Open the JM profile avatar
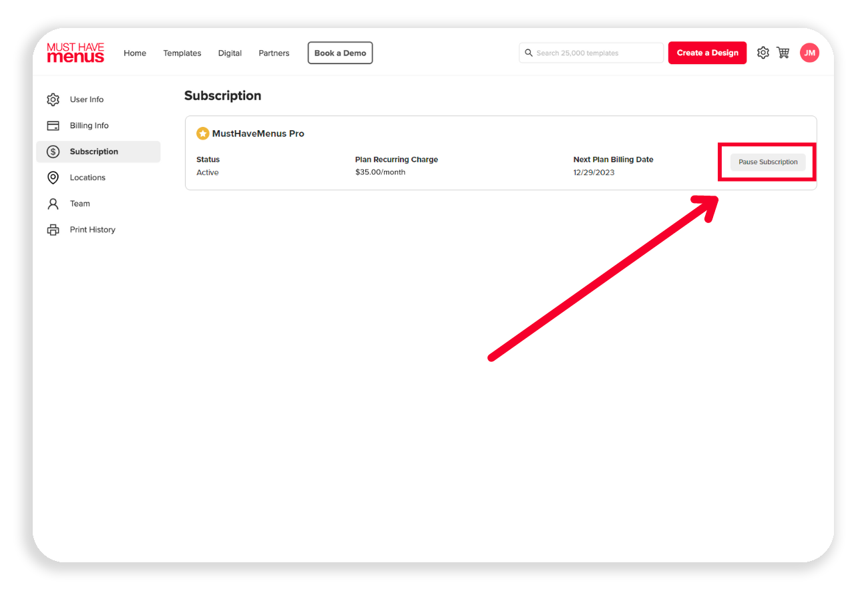This screenshot has width=868, height=601. tap(809, 53)
